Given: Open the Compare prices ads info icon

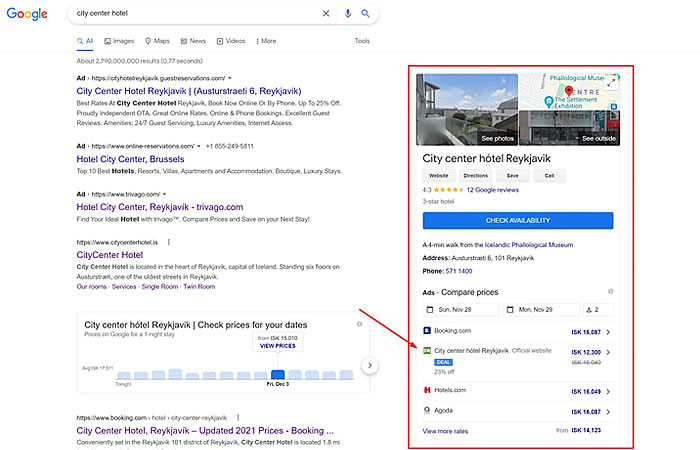Looking at the screenshot, I should pos(610,292).
